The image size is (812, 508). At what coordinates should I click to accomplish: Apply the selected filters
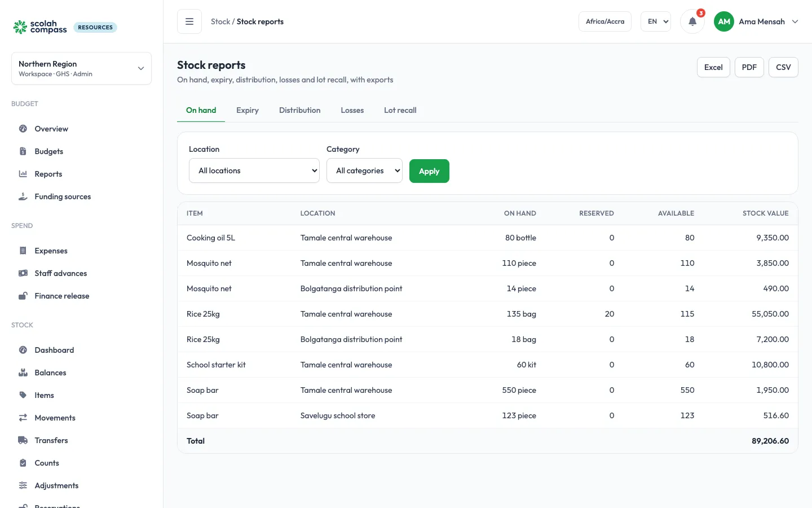coord(429,171)
